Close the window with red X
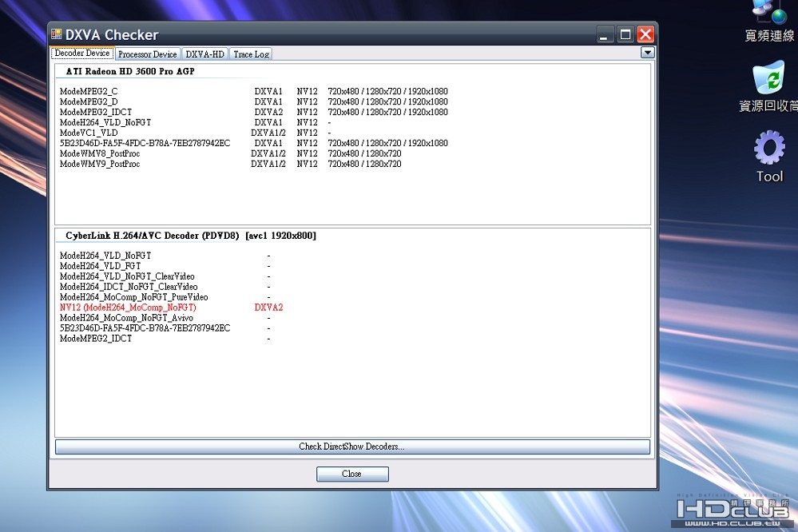Image resolution: width=798 pixels, height=532 pixels. 645,34
